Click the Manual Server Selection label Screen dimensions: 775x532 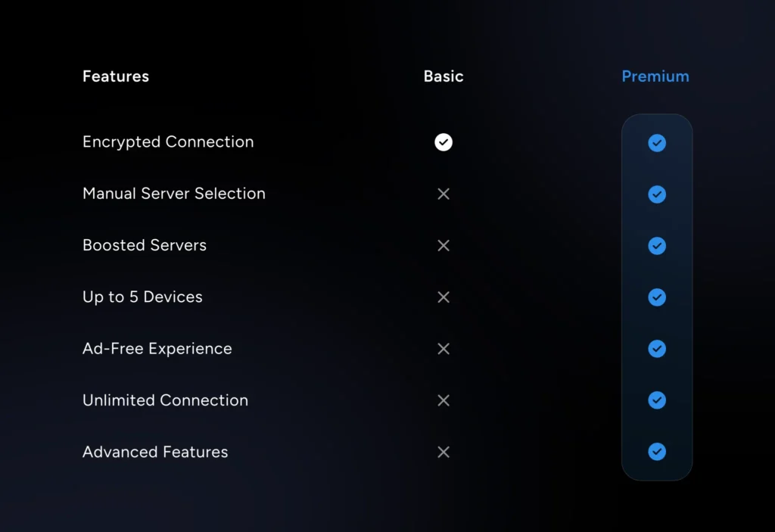click(x=174, y=194)
